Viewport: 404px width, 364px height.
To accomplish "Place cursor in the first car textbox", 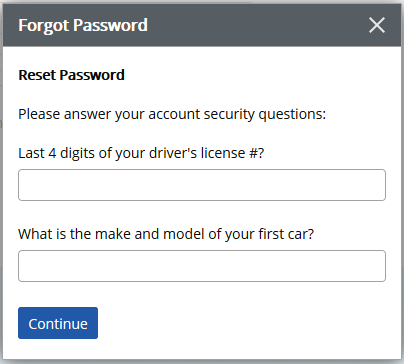I will tap(202, 266).
